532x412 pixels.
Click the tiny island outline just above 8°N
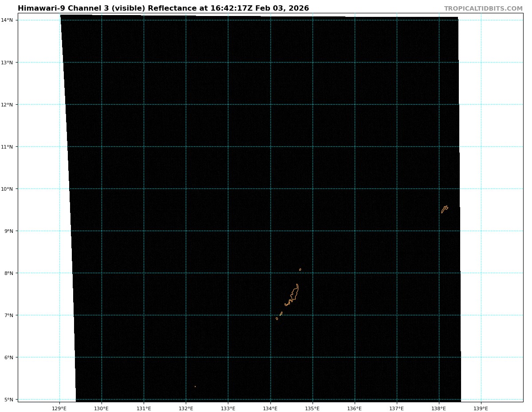point(300,269)
